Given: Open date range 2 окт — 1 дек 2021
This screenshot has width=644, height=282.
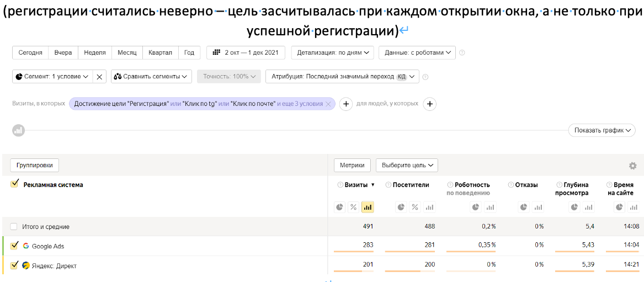Looking at the screenshot, I should tap(246, 52).
